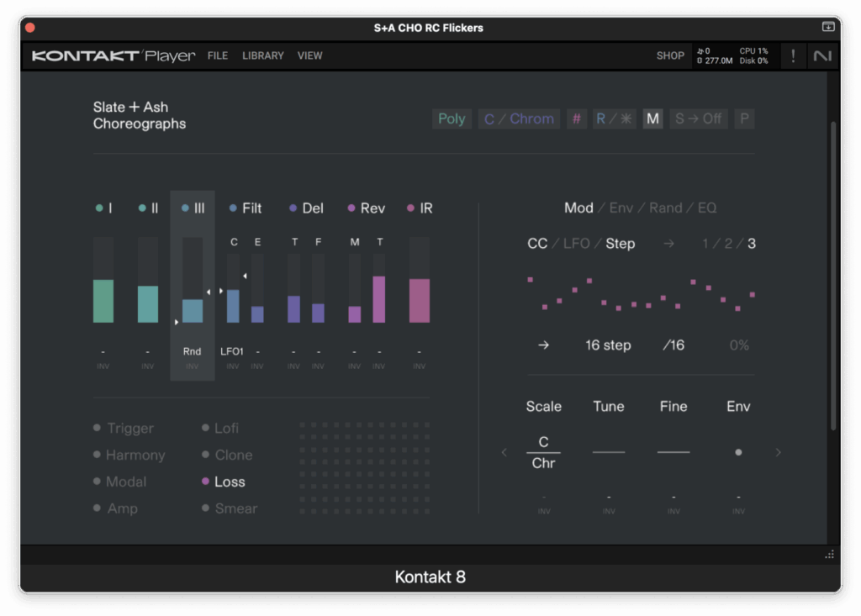Click the step direction arrow beside 16 step
861x616 pixels.
543,345
